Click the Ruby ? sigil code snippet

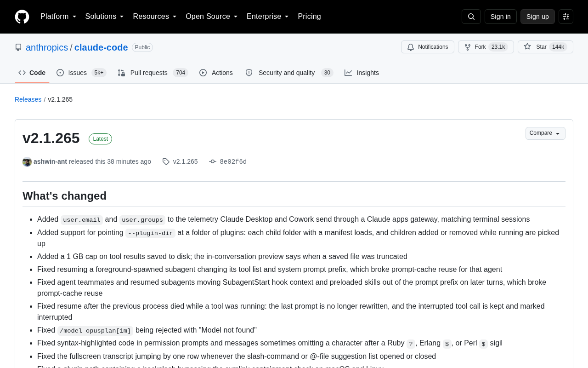click(x=411, y=344)
